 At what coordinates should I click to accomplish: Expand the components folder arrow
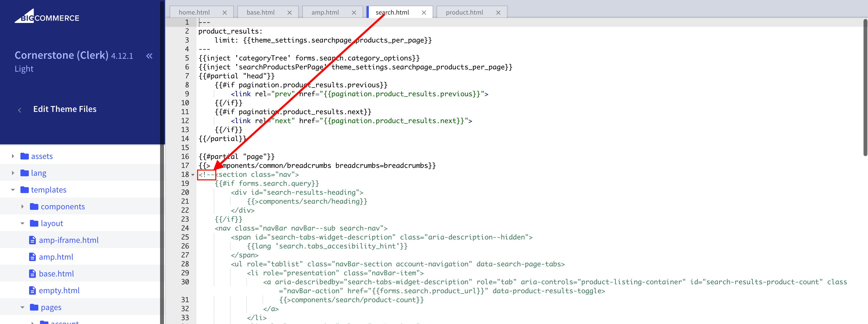pos(23,206)
